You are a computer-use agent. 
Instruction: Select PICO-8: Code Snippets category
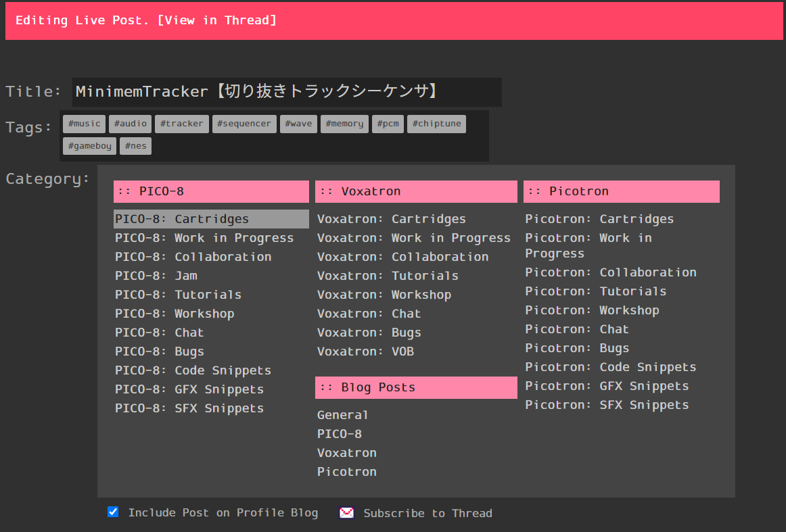(x=193, y=370)
